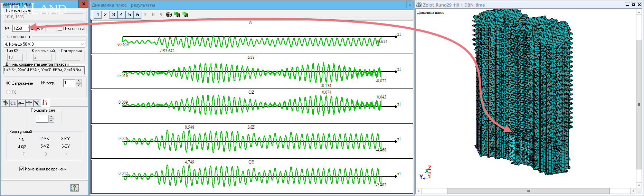The image size is (644, 196).
Task: Click model view scroll right arrow
Action: click(633, 191)
